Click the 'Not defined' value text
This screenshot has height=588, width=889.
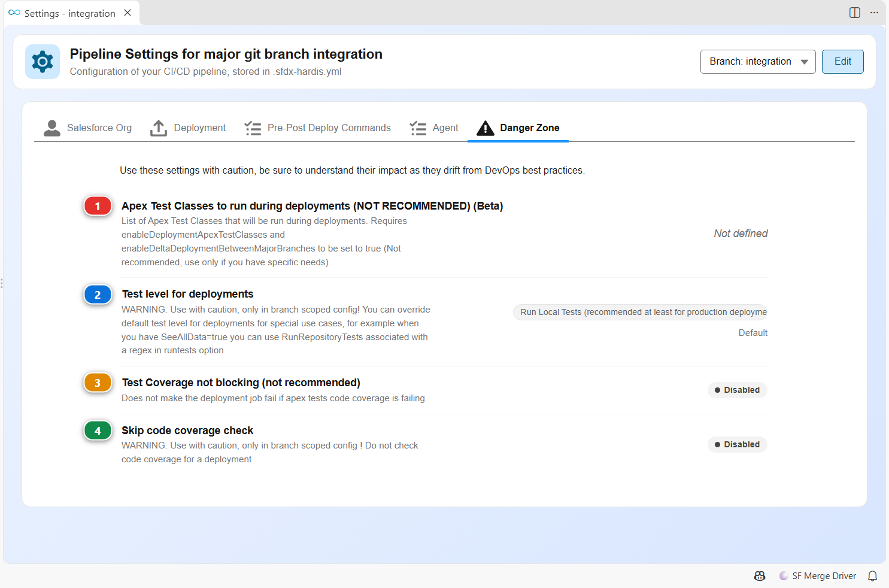(741, 234)
